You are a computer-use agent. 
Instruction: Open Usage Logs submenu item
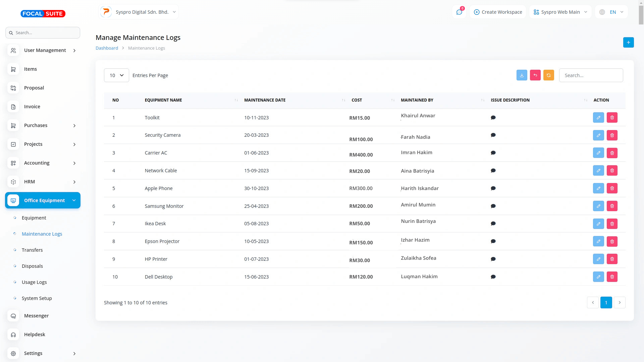click(34, 282)
